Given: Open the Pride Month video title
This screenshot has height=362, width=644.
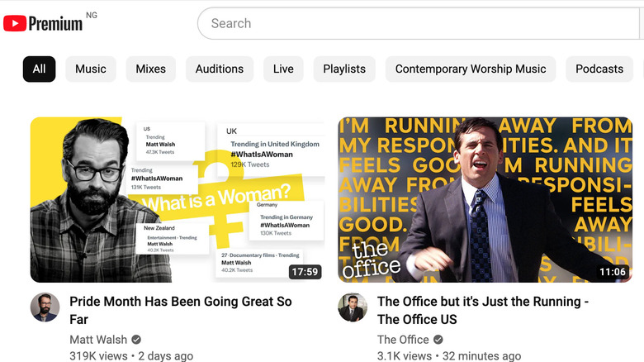Looking at the screenshot, I should point(180,311).
